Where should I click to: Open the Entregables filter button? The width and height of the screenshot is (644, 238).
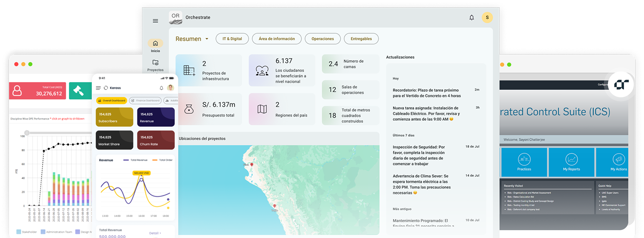click(x=361, y=39)
